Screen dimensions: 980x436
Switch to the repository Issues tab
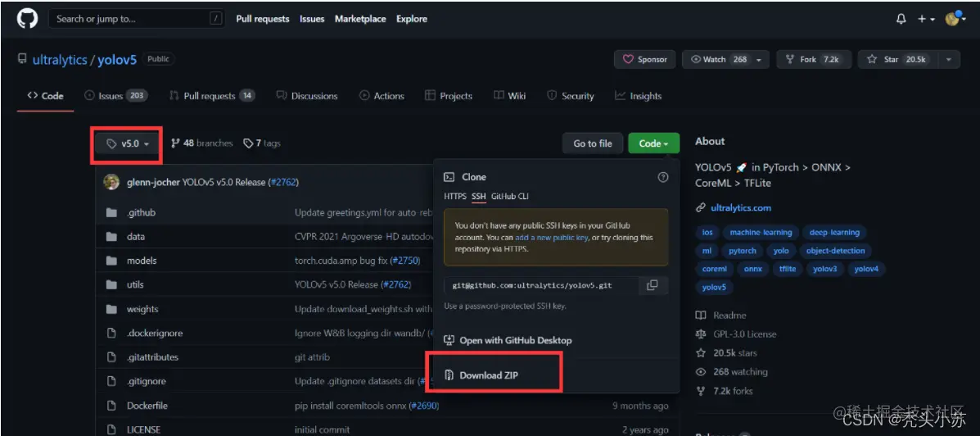(115, 96)
